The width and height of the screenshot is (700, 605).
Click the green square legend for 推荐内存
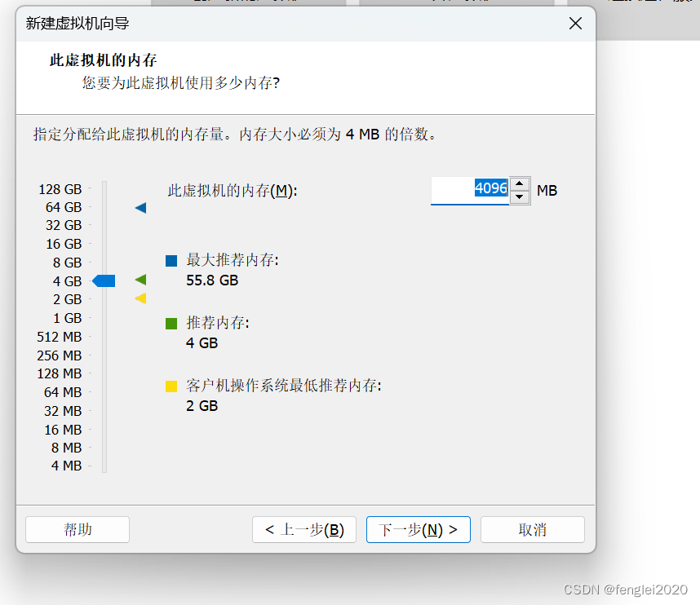tap(171, 323)
